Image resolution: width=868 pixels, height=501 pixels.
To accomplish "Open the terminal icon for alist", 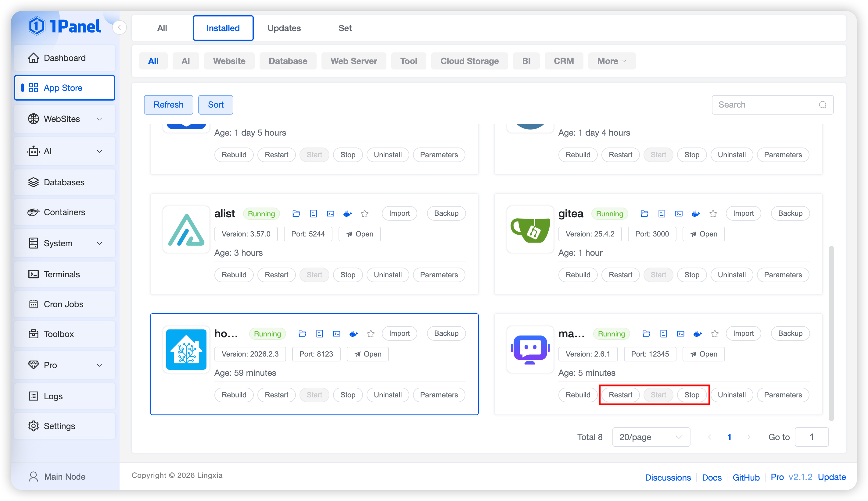I will coord(331,214).
